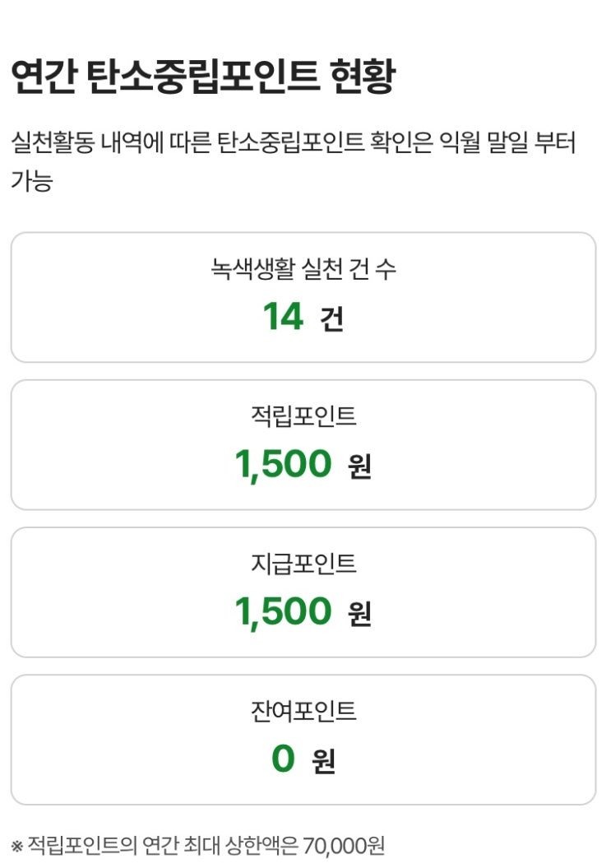The height and width of the screenshot is (868, 611).
Task: Tap the 원 unit in the 적립포인트 card
Action: [x=359, y=466]
